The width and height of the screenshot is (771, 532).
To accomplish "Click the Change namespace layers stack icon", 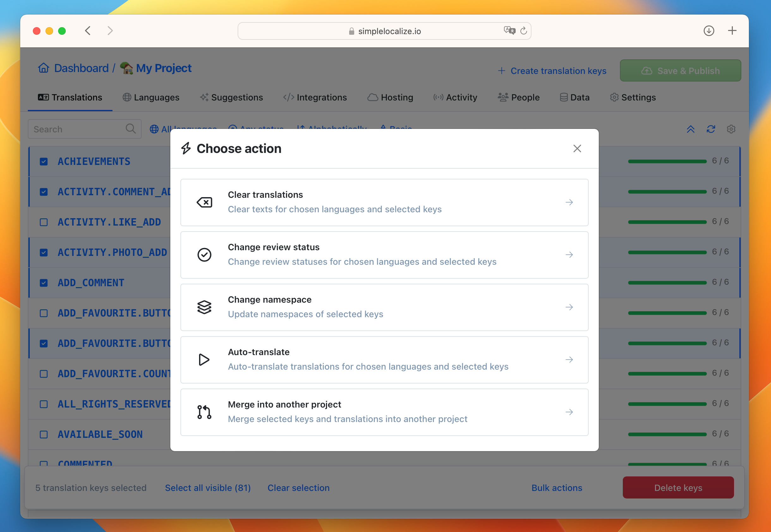I will pyautogui.click(x=204, y=307).
